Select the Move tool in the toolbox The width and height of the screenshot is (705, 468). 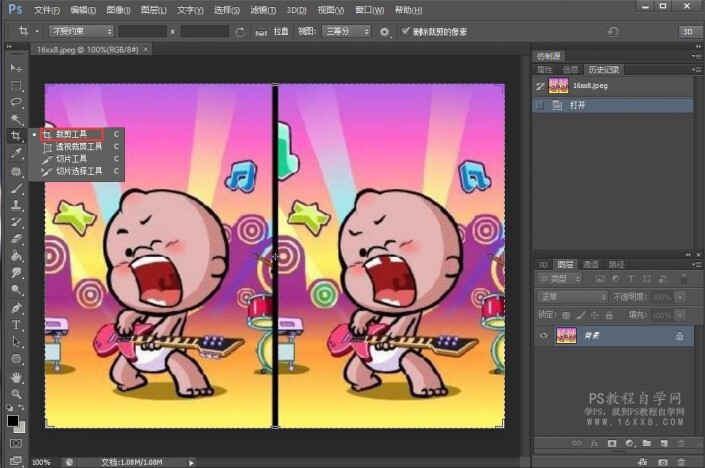tap(16, 68)
